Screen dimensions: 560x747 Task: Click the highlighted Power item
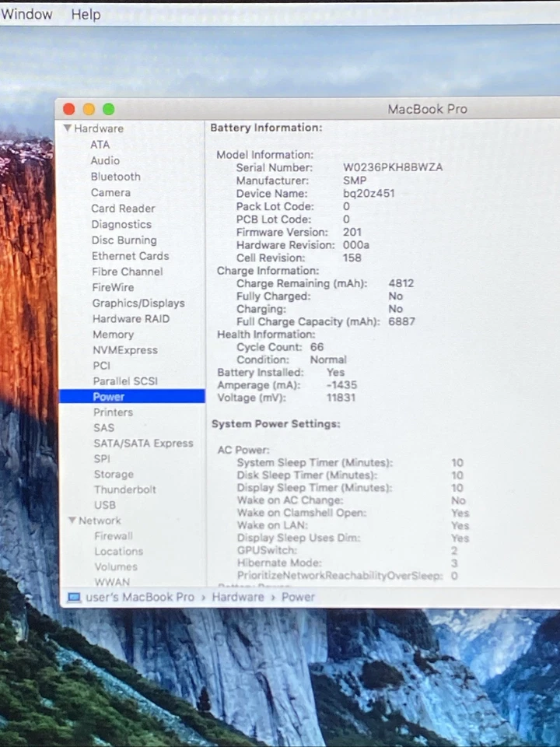(x=132, y=396)
